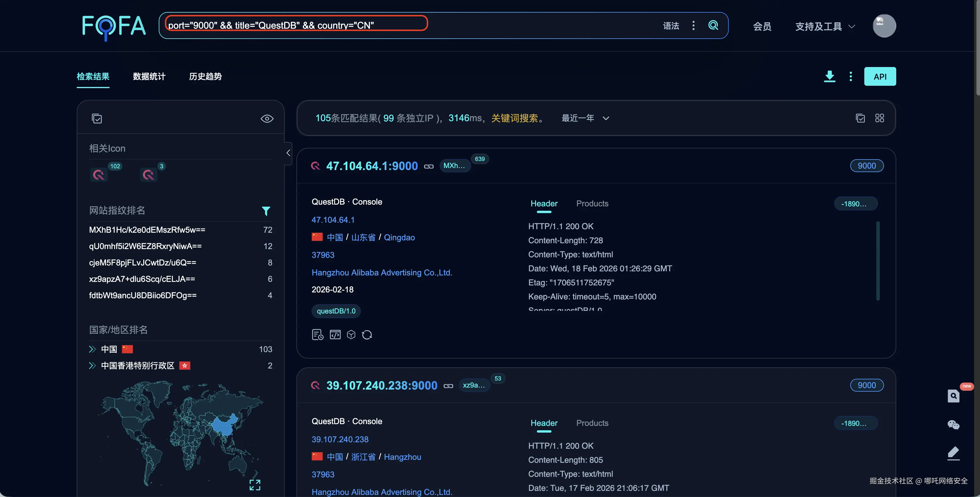The height and width of the screenshot is (497, 980).
Task: Toggle the sidebar select-all checkbox icon
Action: tap(97, 119)
